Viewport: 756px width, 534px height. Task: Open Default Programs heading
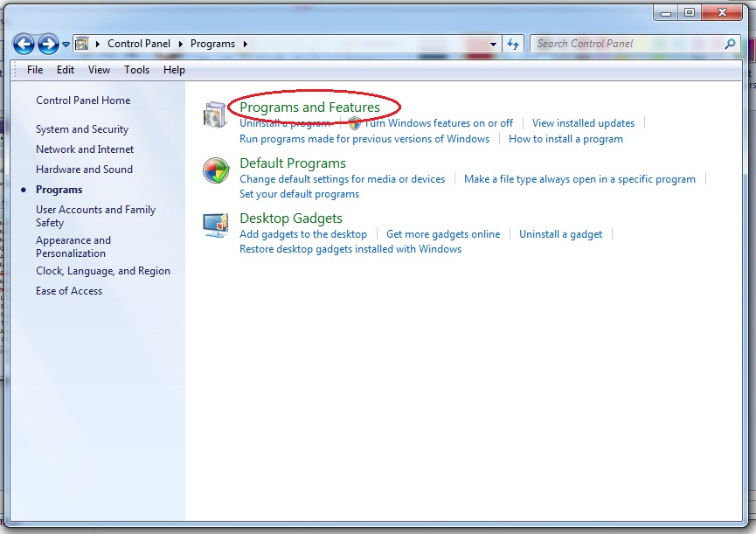click(293, 163)
